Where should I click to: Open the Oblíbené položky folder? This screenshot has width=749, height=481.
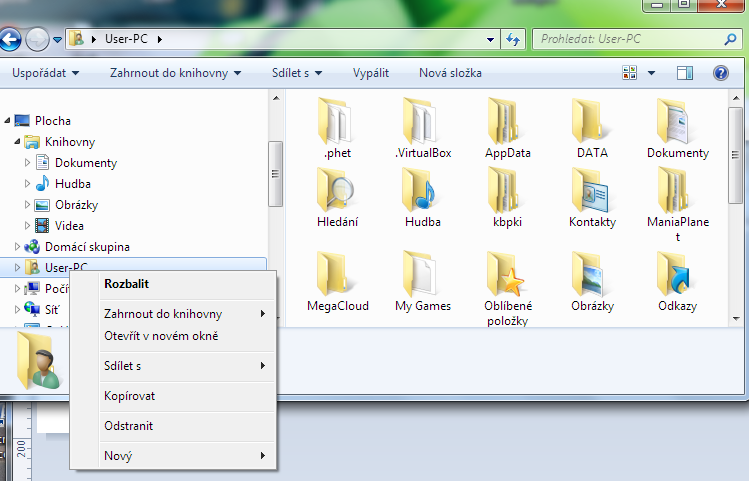coord(507,288)
